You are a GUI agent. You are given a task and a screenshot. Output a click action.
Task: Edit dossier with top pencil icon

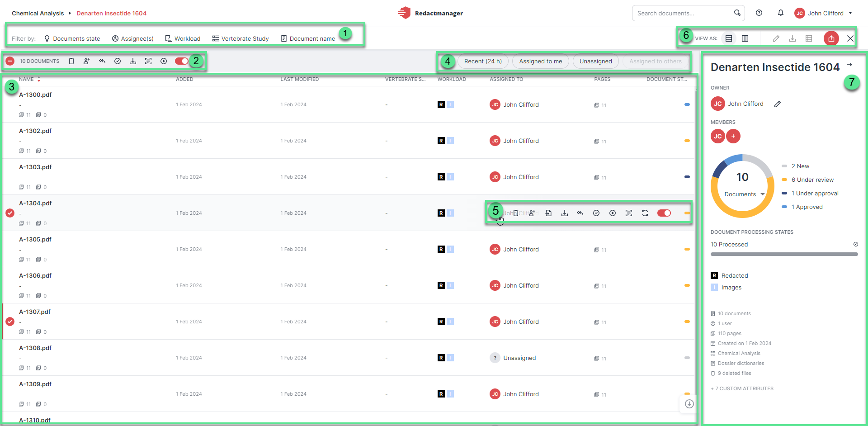point(776,38)
